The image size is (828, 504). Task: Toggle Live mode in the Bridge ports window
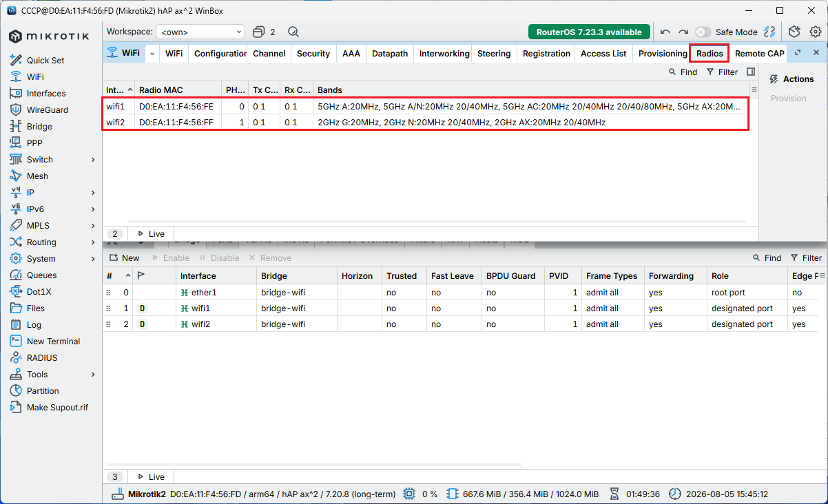[x=151, y=476]
